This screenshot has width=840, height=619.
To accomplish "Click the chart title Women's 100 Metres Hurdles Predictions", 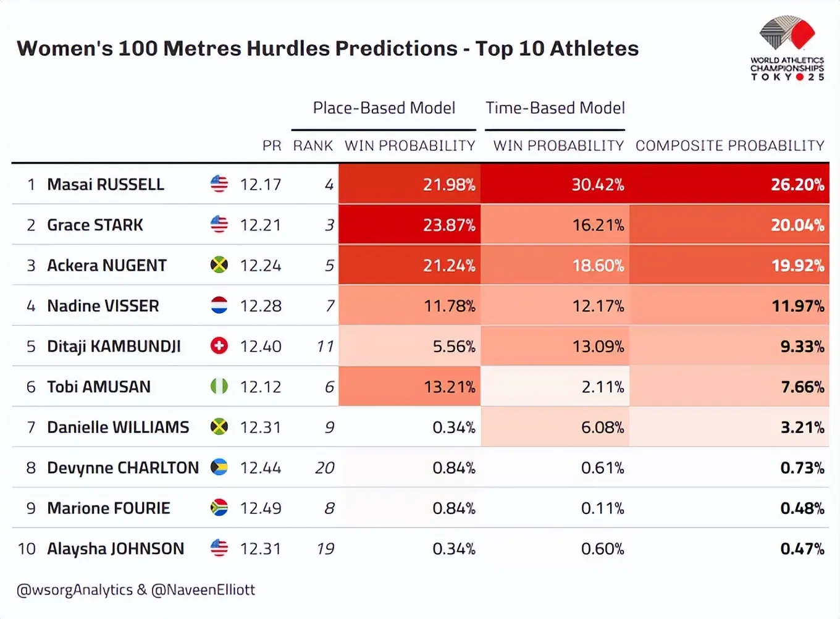I will point(327,49).
